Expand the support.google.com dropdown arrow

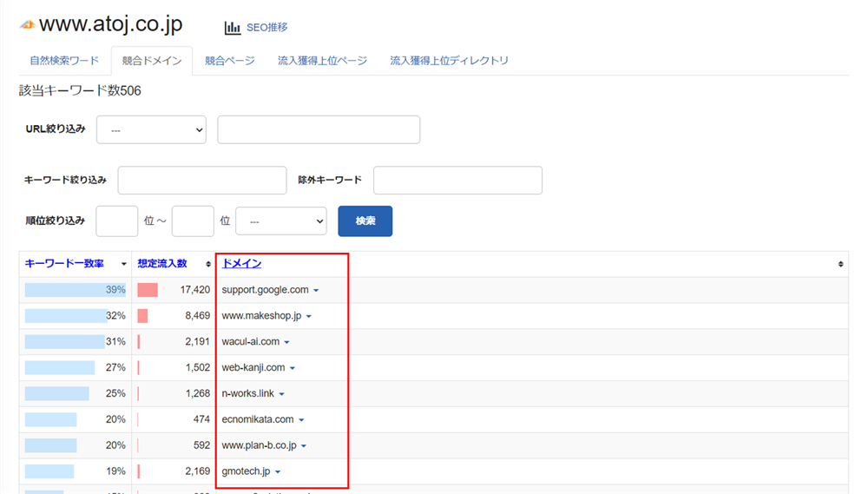tap(316, 290)
